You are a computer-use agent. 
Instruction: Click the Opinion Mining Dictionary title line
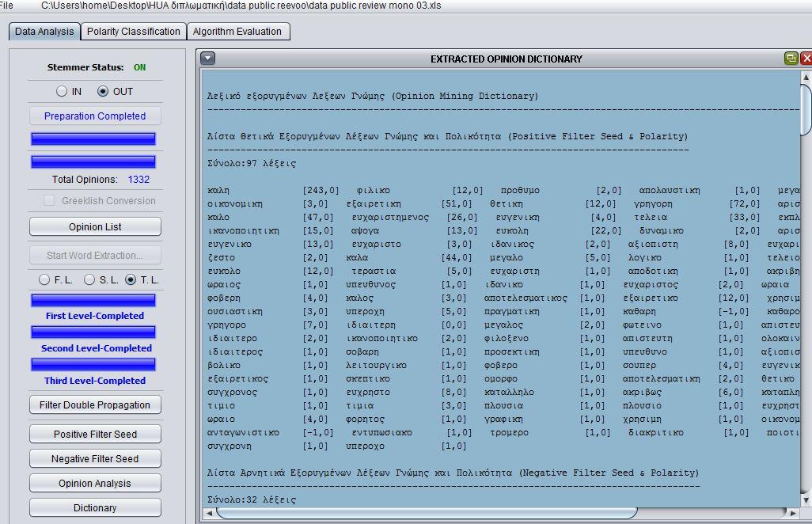(x=372, y=97)
